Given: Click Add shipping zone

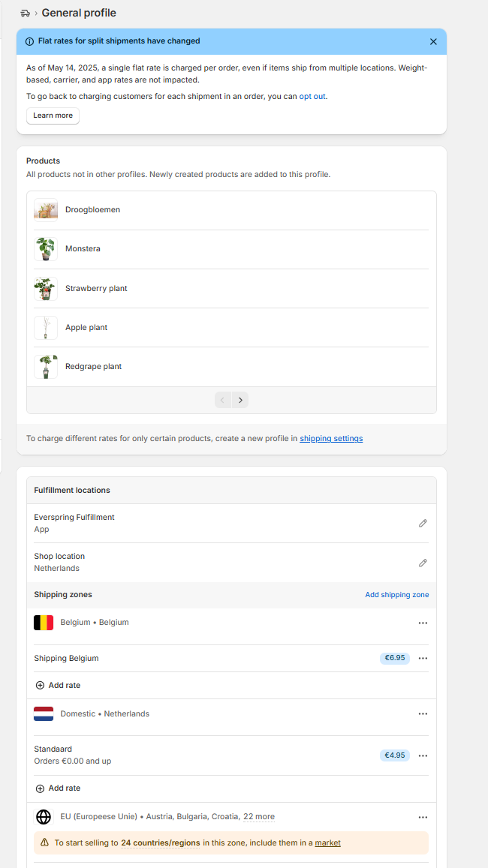Looking at the screenshot, I should click(396, 594).
